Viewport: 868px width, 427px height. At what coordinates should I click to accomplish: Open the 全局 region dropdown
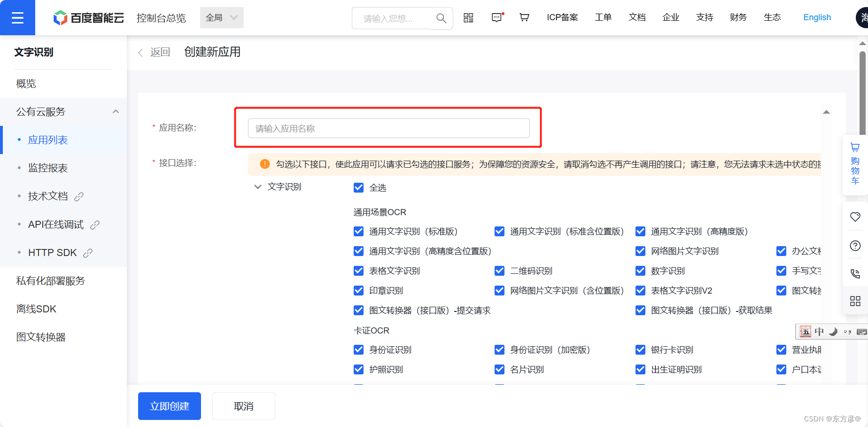(x=221, y=17)
